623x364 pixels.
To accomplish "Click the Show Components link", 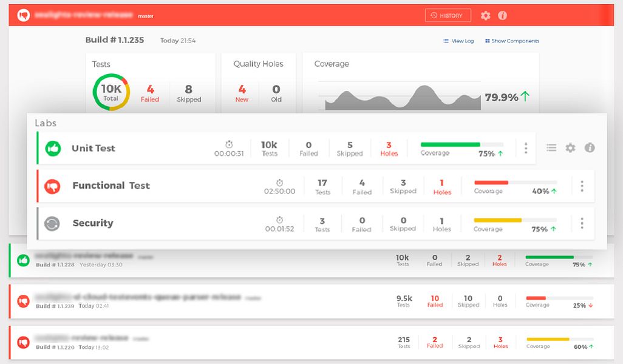I will pos(512,41).
